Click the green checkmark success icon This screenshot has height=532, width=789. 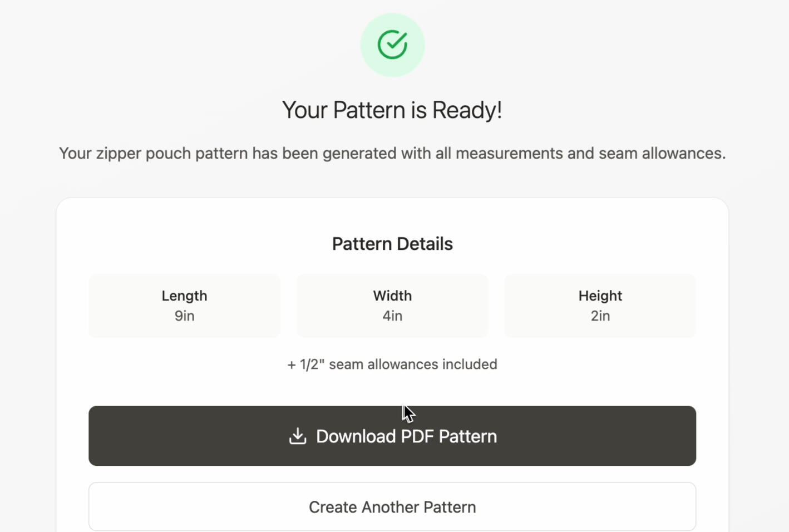click(392, 45)
